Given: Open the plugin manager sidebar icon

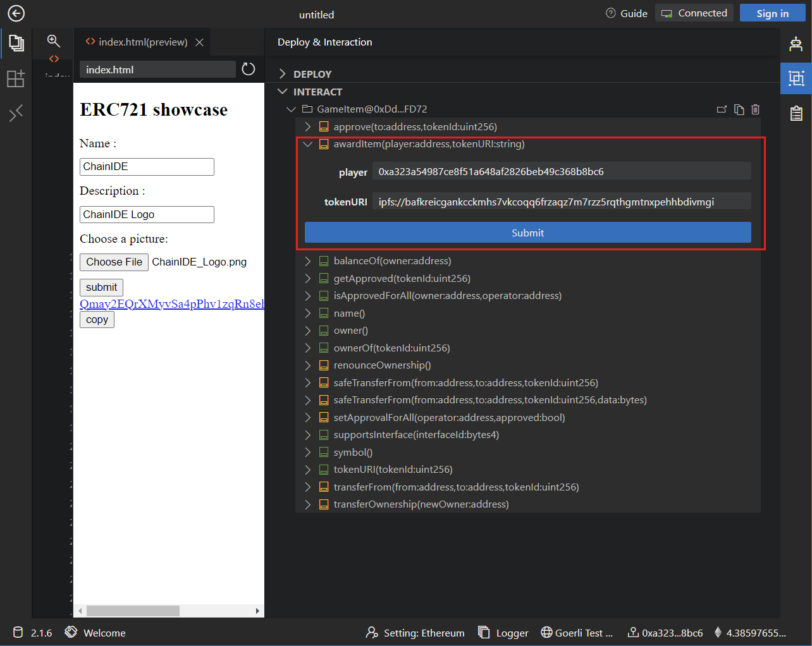Looking at the screenshot, I should point(16,78).
